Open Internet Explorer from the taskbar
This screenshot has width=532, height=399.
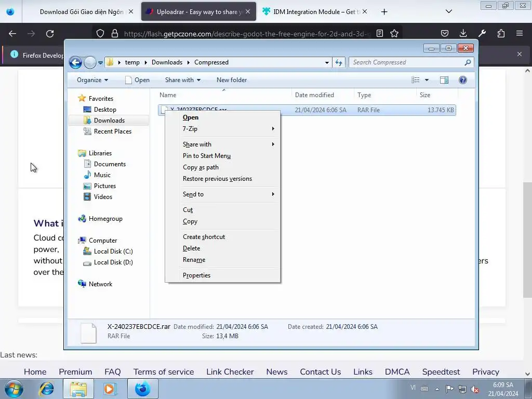[x=46, y=389]
